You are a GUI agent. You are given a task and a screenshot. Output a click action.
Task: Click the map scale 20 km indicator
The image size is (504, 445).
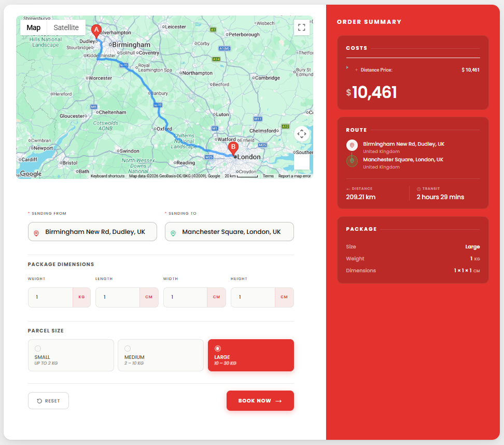coord(241,176)
